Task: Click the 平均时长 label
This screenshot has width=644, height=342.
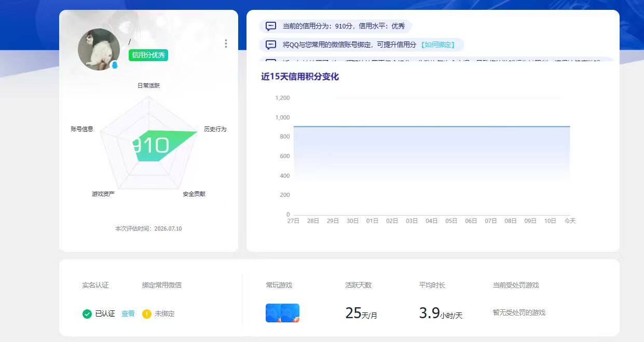Action: click(432, 285)
